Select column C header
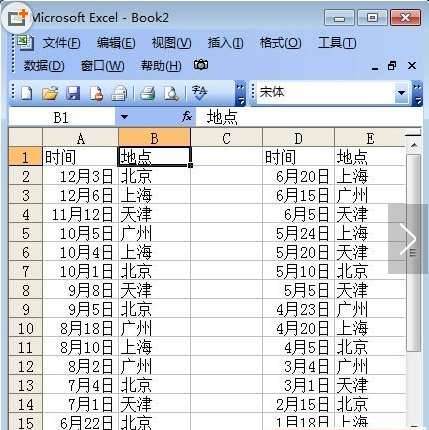Screen dimensions: 429x430 click(226, 138)
